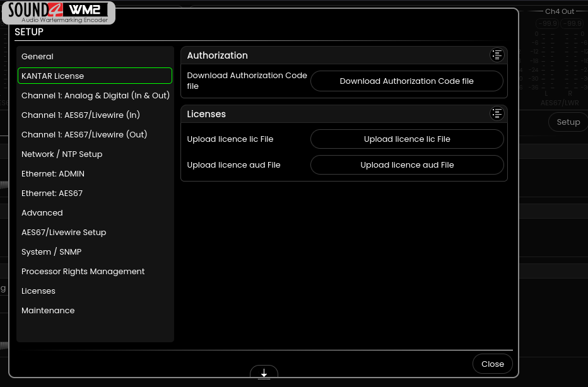Click the SETUP dialog title
This screenshot has width=588, height=387.
[x=29, y=32]
